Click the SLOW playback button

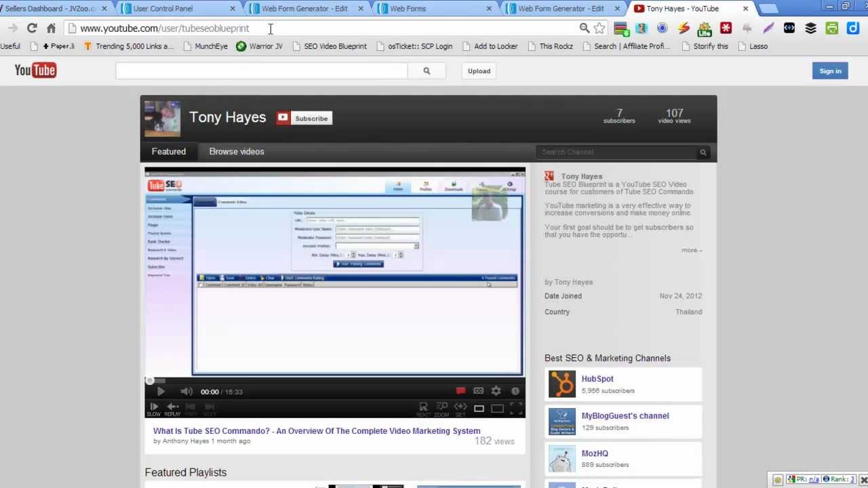pos(154,409)
